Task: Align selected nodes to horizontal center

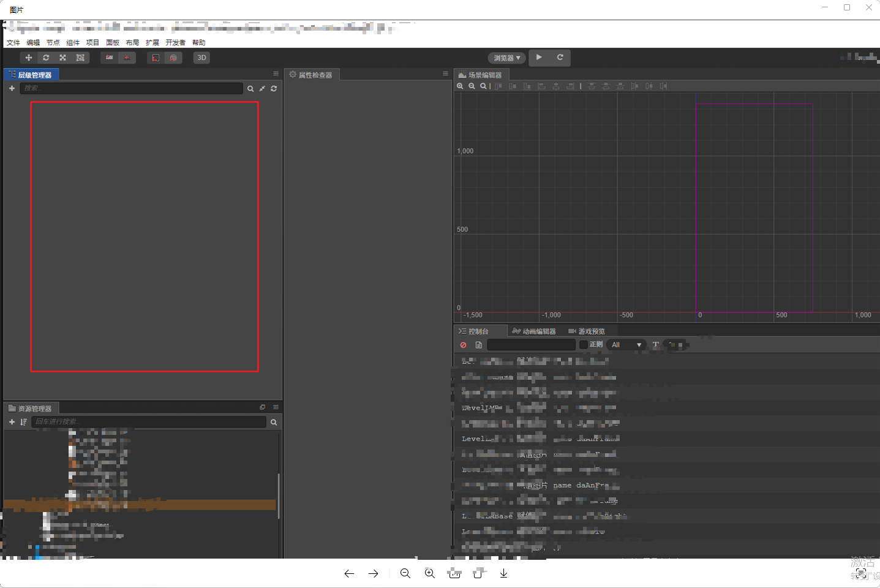Action: [x=556, y=86]
